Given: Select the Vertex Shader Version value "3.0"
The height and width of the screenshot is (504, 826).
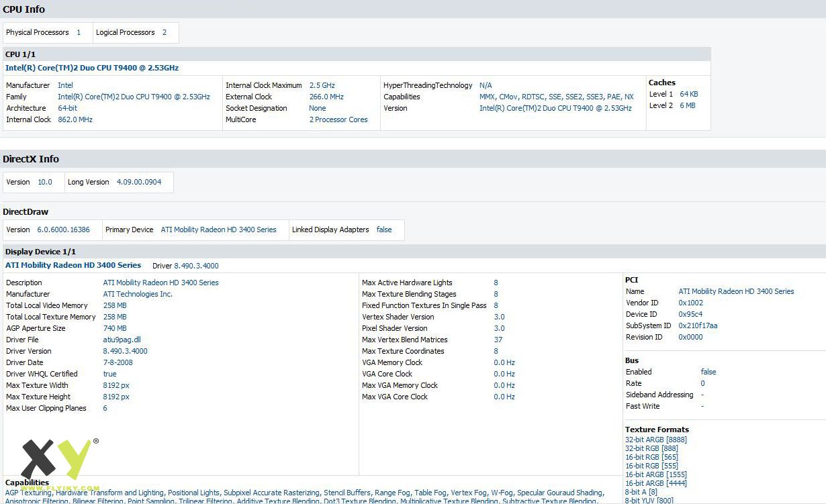Looking at the screenshot, I should pyautogui.click(x=500, y=317).
